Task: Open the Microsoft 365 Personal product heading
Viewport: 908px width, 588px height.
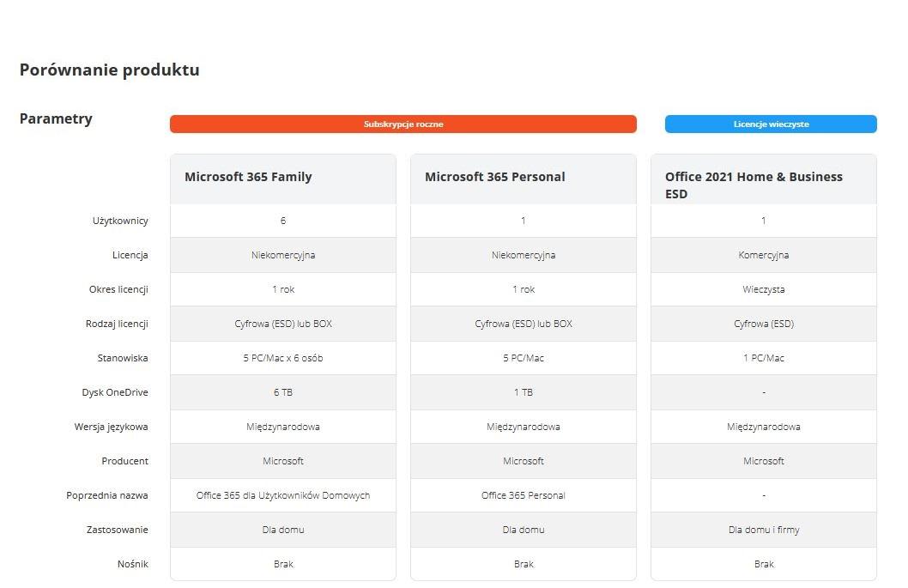Action: [494, 177]
